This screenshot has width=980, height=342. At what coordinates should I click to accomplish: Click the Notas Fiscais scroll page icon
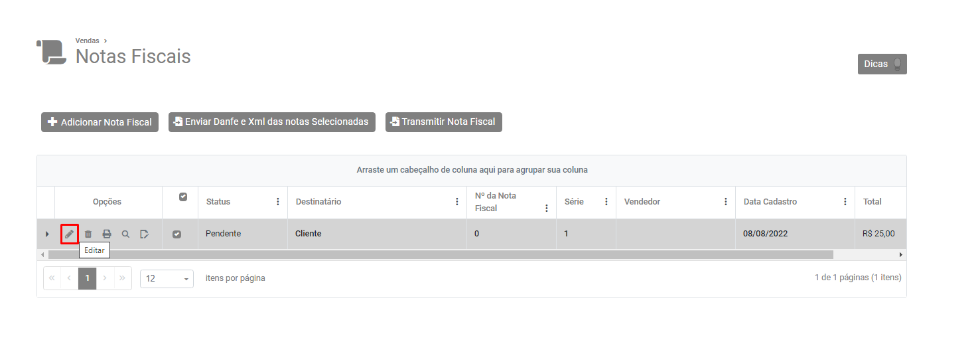pos(52,52)
